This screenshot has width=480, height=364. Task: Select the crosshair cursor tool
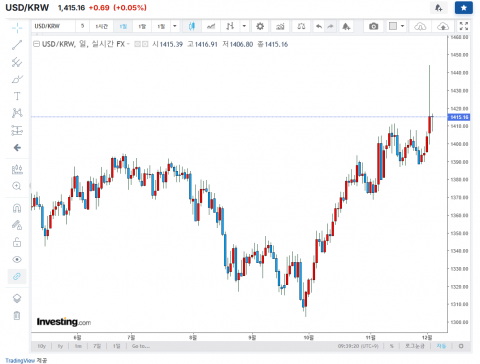17,28
